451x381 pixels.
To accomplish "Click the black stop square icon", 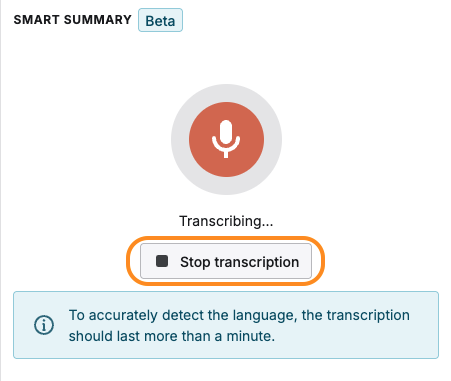I will tap(162, 261).
